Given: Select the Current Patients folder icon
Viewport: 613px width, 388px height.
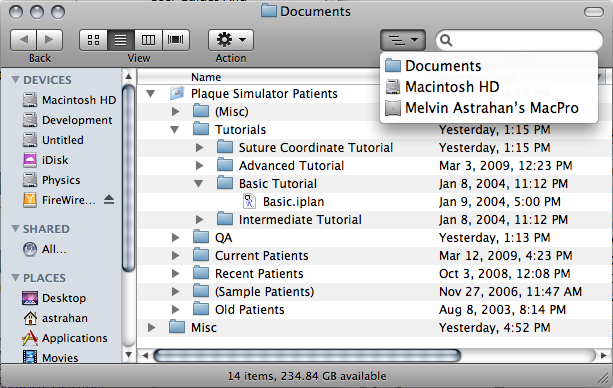Looking at the screenshot, I should (201, 255).
